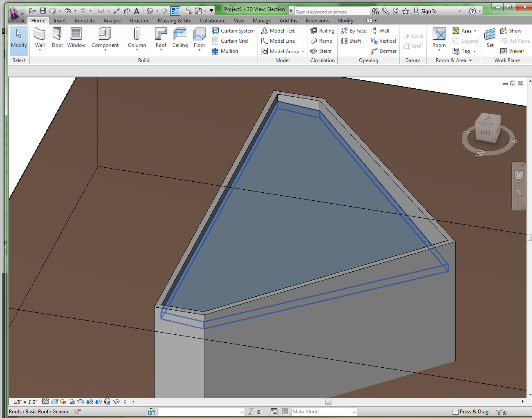Save project using floppy disk icon
The height and width of the screenshot is (418, 532).
(x=43, y=11)
